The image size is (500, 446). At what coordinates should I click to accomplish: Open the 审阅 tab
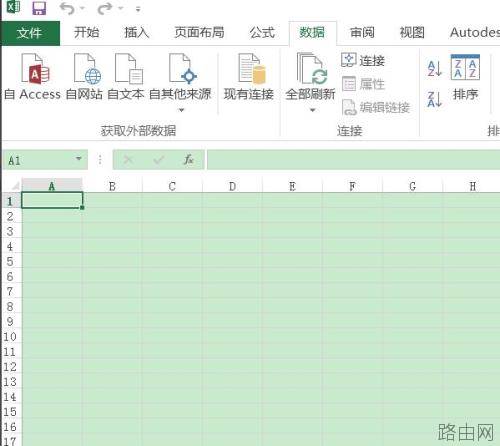click(362, 33)
